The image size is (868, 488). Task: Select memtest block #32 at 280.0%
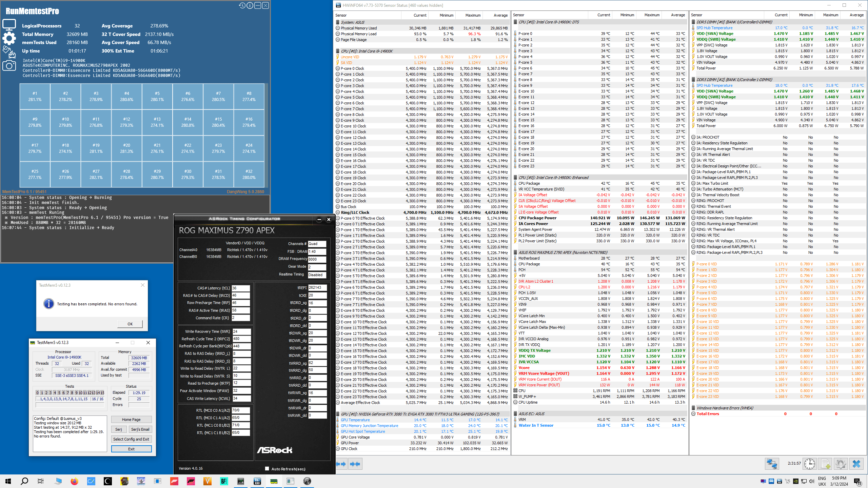coord(249,175)
